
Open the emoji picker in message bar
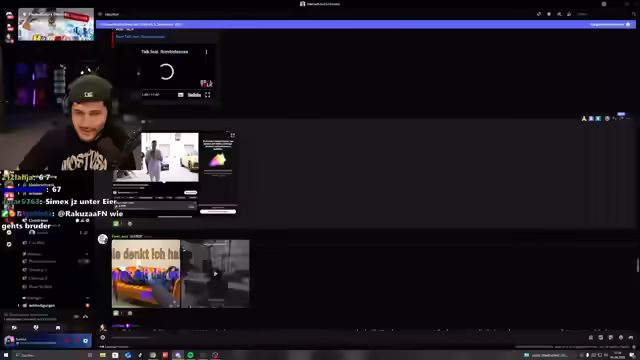pos(621,338)
